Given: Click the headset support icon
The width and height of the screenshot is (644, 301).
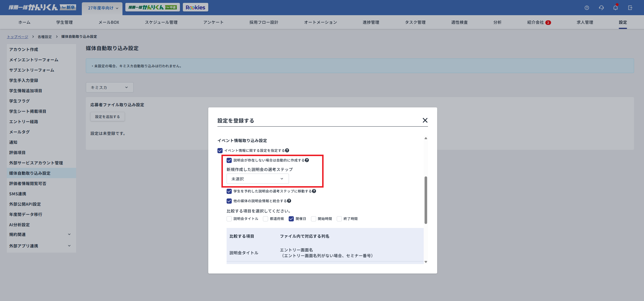Looking at the screenshot, I should coord(601,8).
